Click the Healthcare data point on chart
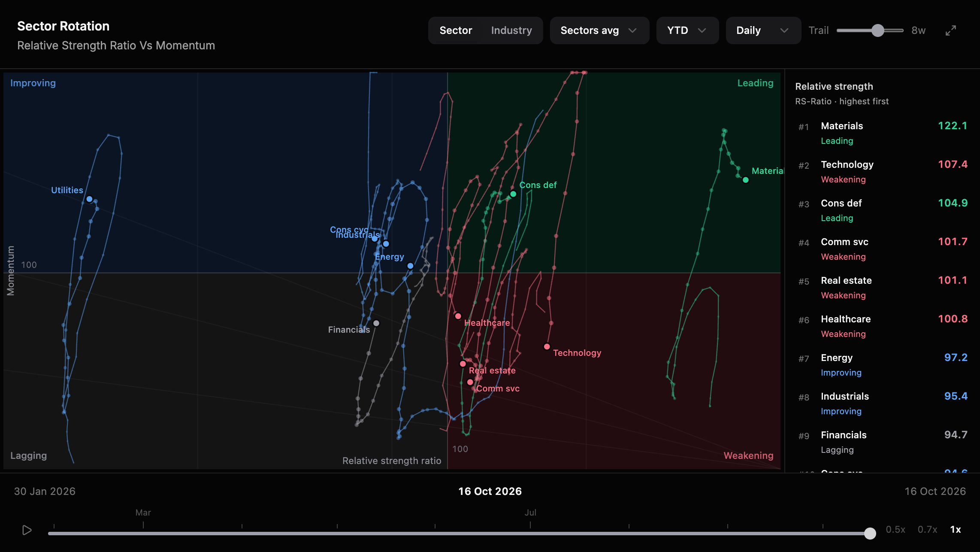The height and width of the screenshot is (552, 980). click(458, 316)
